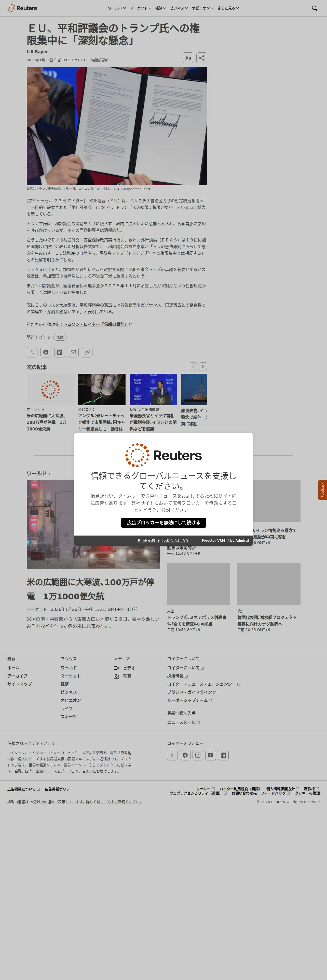Open お問い合わせ先 footer link
Screen dimensions: 327x980
tap(244, 794)
